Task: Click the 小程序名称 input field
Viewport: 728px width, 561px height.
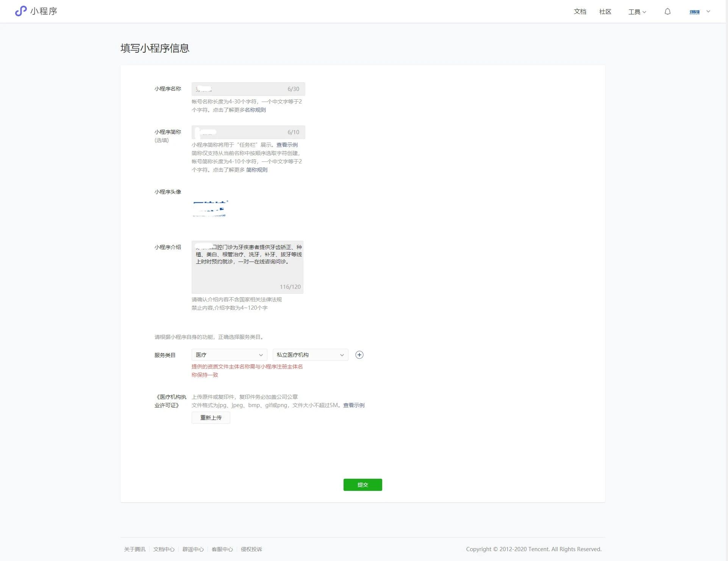Action: pos(248,89)
